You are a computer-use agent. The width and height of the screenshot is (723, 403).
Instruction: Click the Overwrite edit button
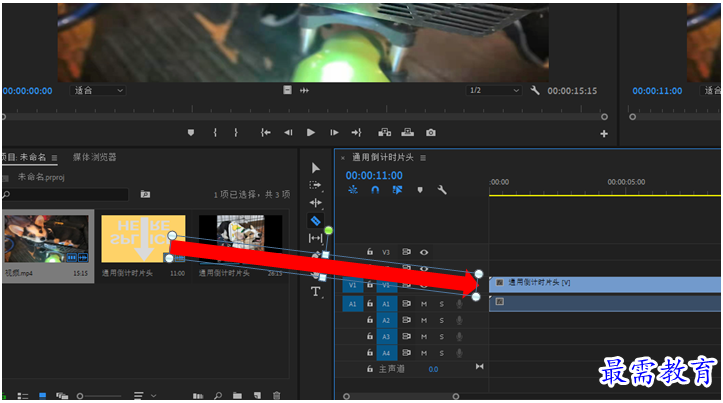point(408,133)
